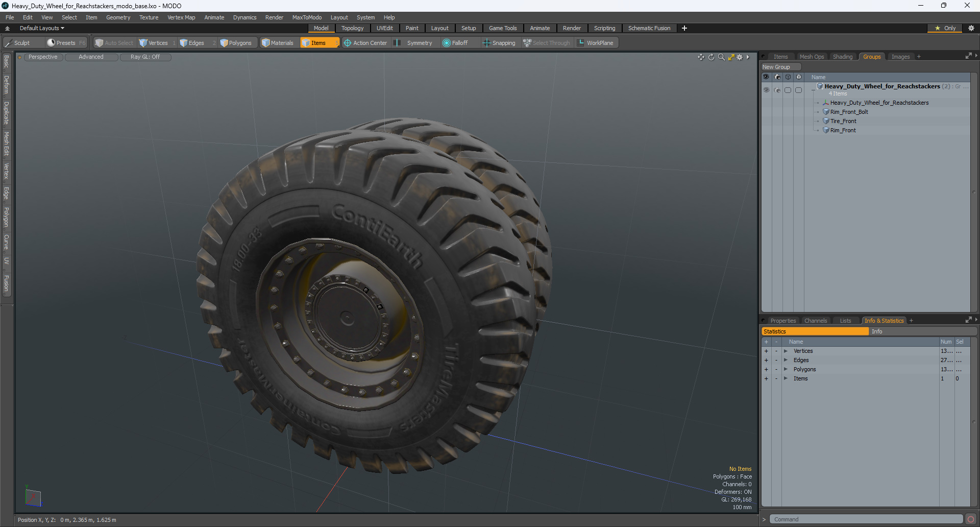Open the Perspective view dropdown
This screenshot has width=980, height=527.
point(43,57)
